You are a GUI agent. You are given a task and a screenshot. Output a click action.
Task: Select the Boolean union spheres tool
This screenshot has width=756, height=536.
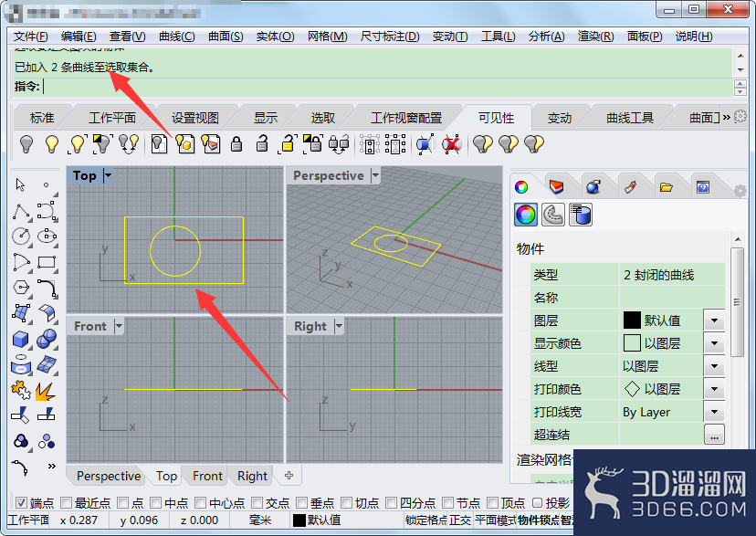47,339
